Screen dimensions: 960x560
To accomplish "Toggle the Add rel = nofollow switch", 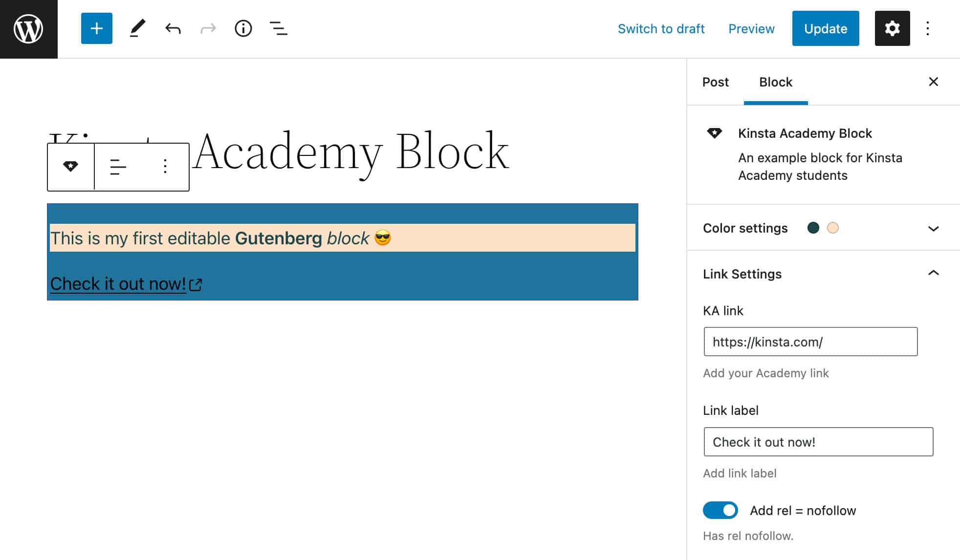I will [x=720, y=510].
